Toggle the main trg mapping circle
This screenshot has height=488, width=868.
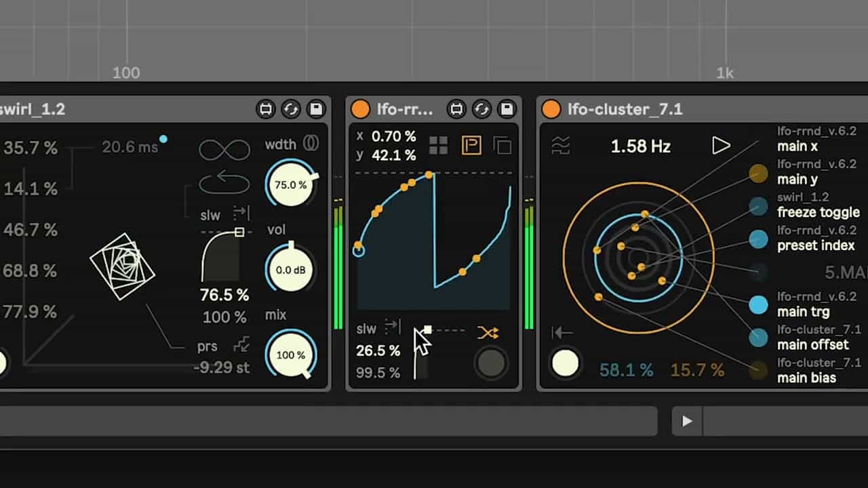coord(758,305)
